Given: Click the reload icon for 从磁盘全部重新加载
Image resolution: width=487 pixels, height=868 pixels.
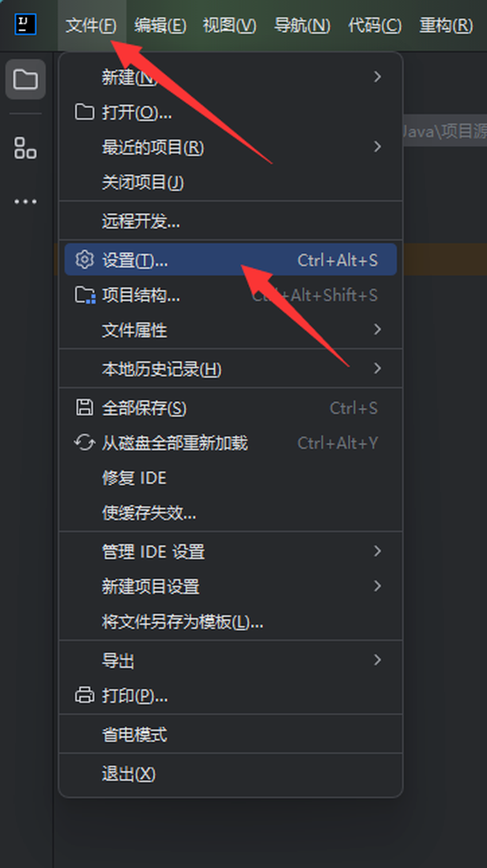Looking at the screenshot, I should (x=84, y=442).
